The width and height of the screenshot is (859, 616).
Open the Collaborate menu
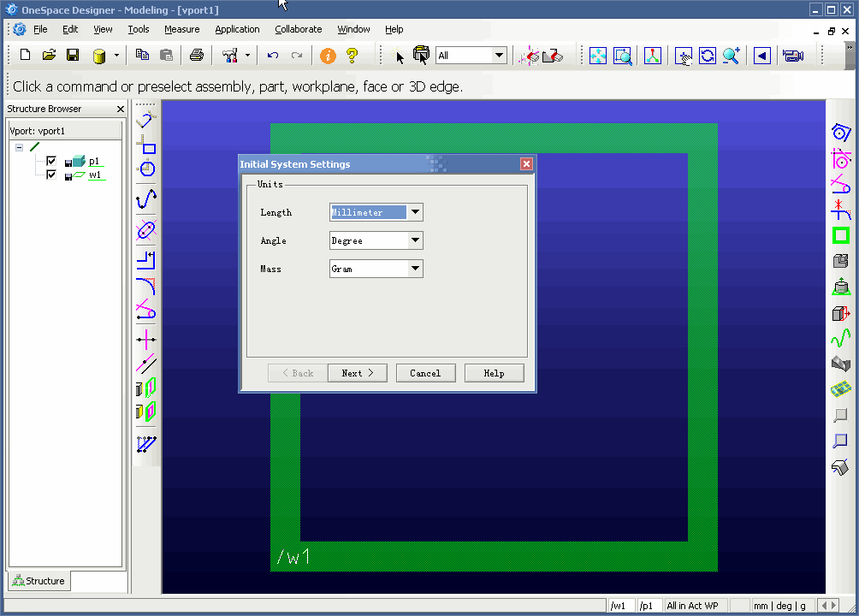[x=299, y=30]
